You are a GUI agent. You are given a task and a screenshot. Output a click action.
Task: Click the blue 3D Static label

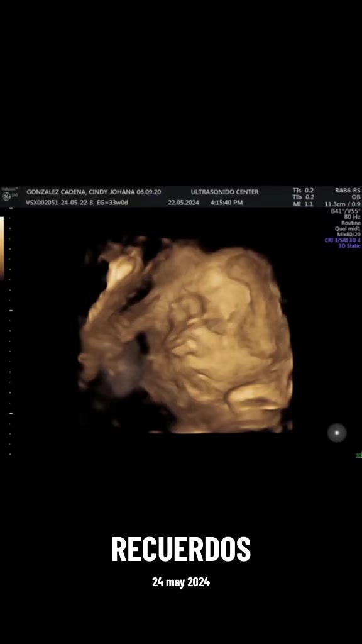pyautogui.click(x=349, y=246)
